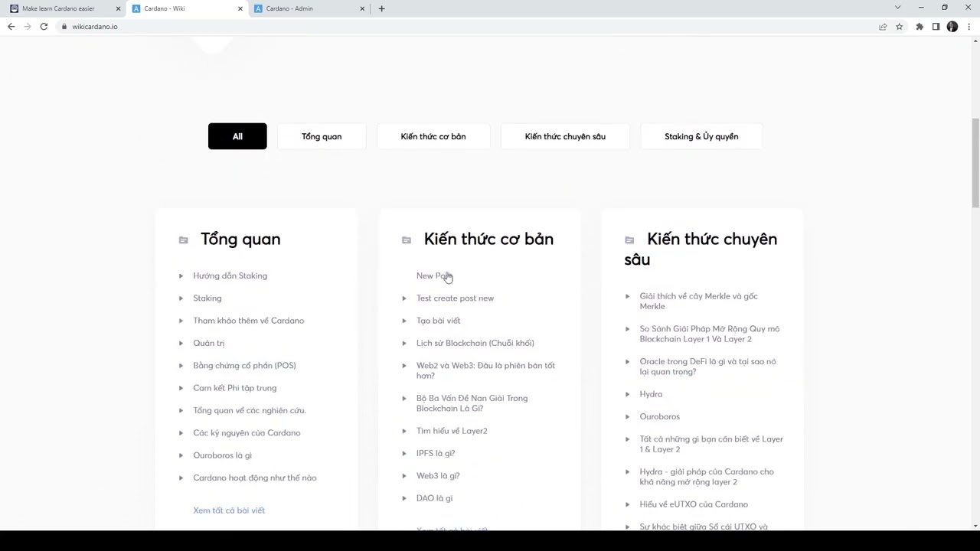Open Tất cả những gì bạn cần biết article

tap(711, 444)
